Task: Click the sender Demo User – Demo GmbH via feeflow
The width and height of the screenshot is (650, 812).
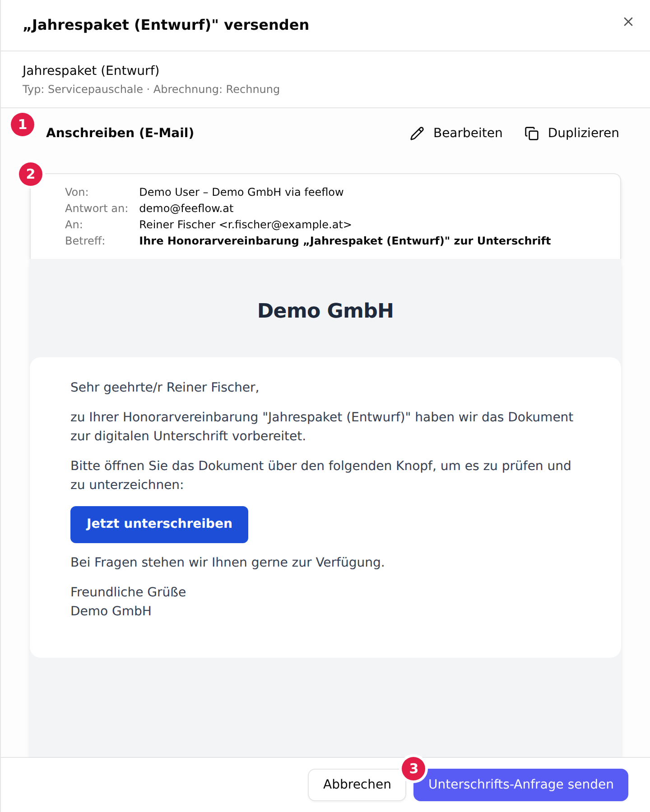Action: 241,192
